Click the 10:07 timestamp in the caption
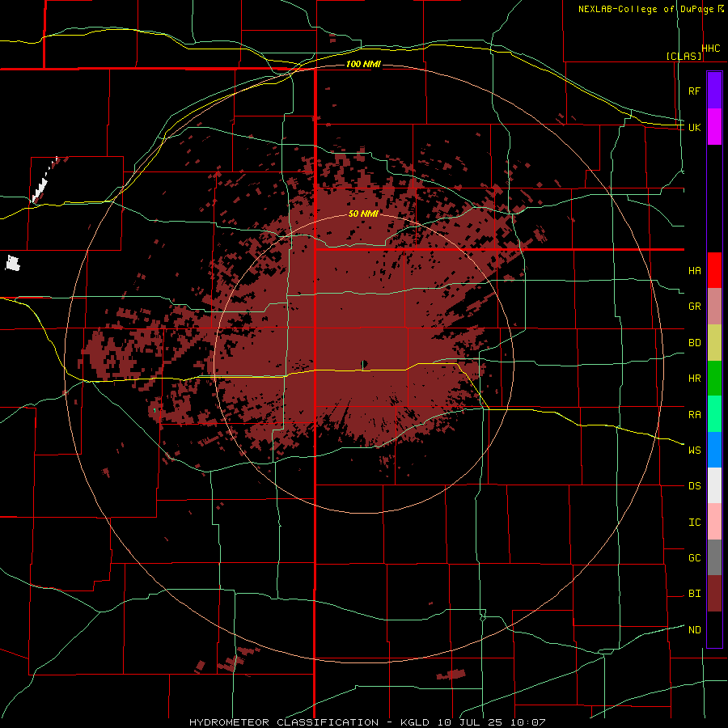This screenshot has height=728, width=728. click(527, 722)
